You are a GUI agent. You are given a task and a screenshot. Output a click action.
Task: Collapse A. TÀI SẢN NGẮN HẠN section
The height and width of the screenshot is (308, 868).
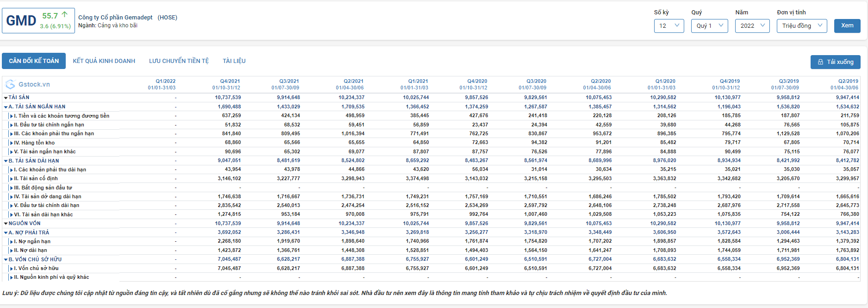(6, 107)
